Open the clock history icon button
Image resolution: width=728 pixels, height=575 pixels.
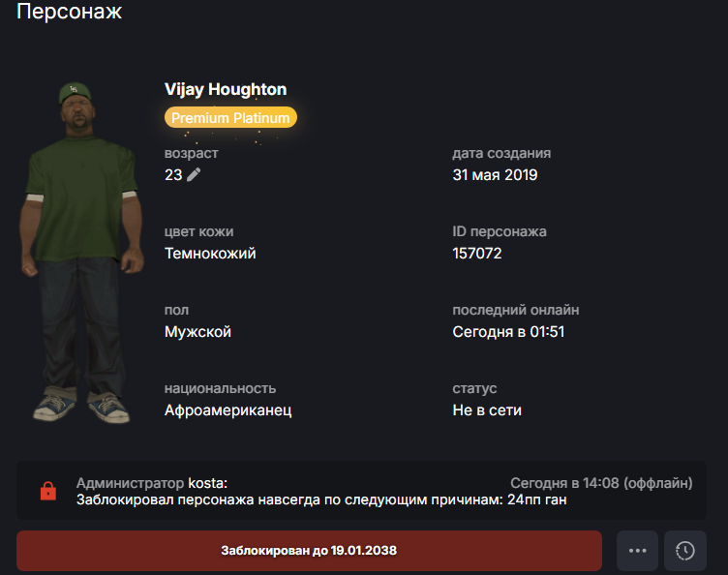tap(684, 551)
